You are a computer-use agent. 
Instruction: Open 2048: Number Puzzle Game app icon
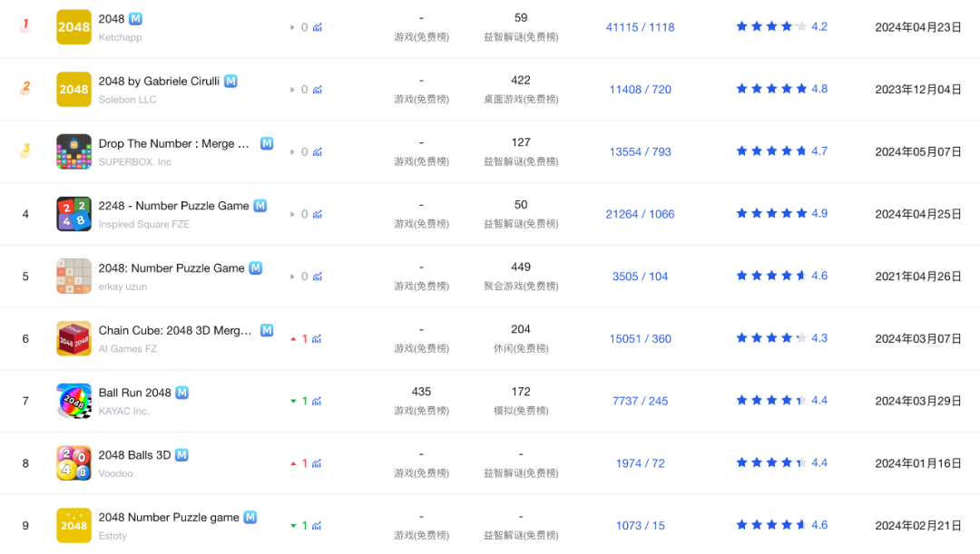click(x=73, y=276)
